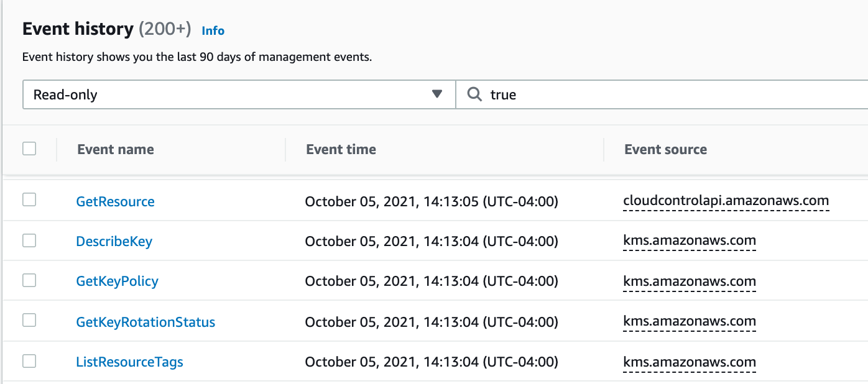Click the cloudcontrolapi.amazonaws.com event source
Image resolution: width=868 pixels, height=384 pixels.
pos(726,201)
